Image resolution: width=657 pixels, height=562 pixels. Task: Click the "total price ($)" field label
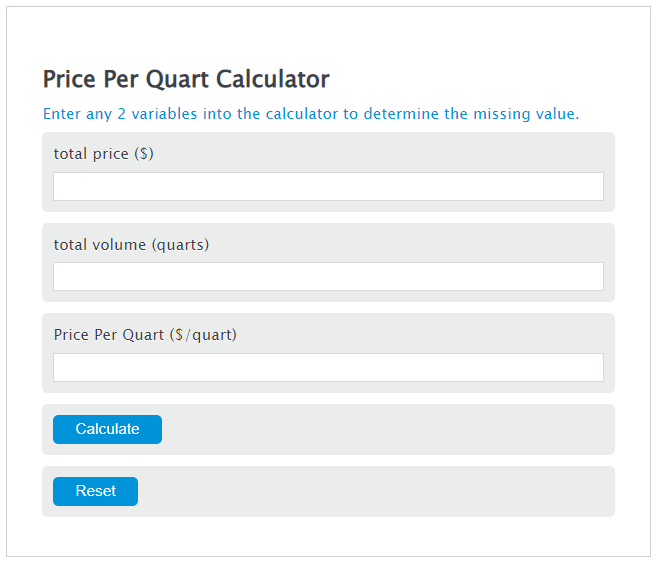pos(104,154)
